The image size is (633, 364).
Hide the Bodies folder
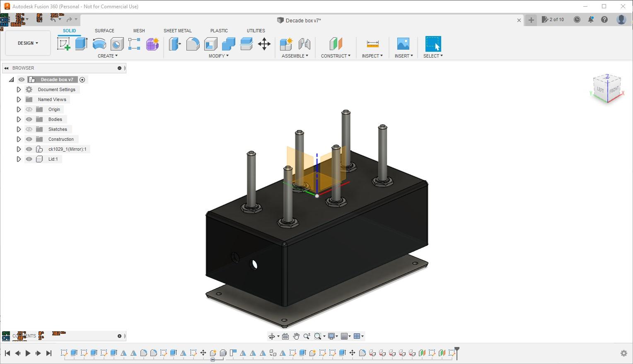[x=29, y=119]
